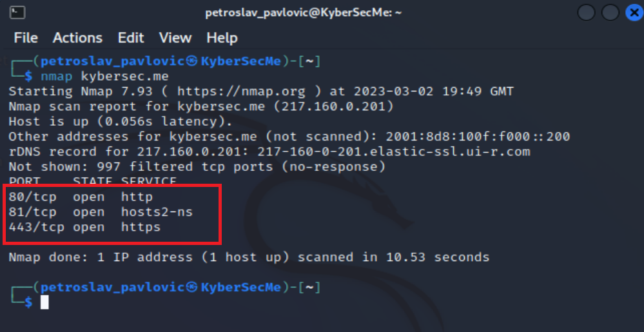Open the Edit menu
The image size is (644, 332).
coord(131,38)
